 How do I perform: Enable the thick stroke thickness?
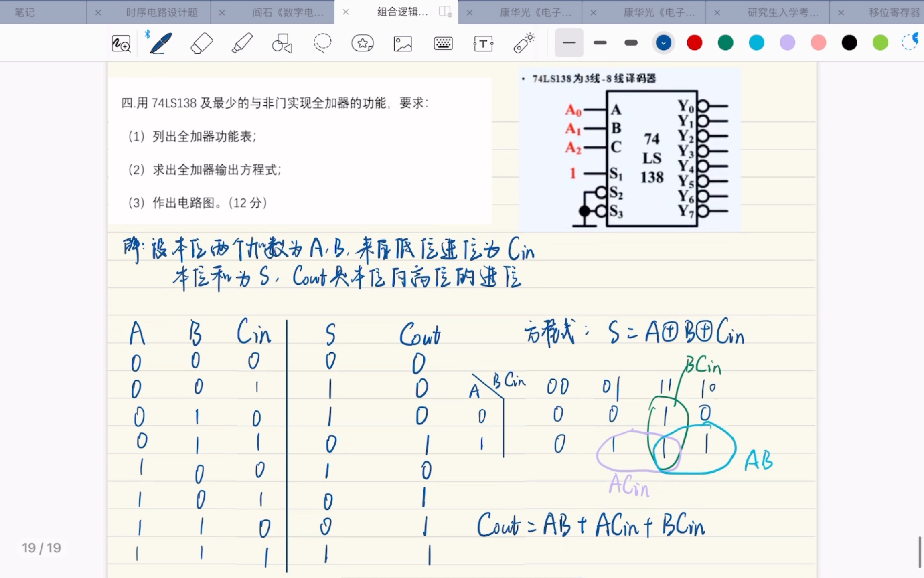(x=630, y=42)
